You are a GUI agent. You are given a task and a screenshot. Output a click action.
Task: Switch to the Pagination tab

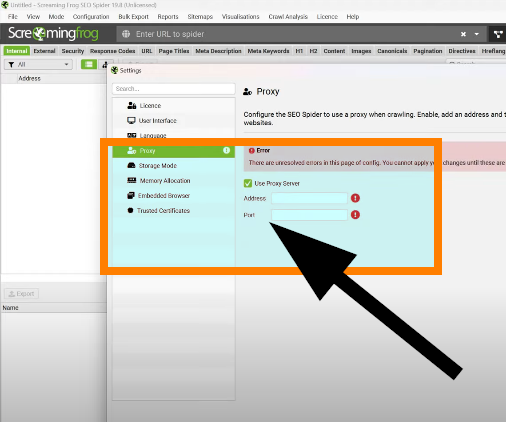[x=428, y=51]
